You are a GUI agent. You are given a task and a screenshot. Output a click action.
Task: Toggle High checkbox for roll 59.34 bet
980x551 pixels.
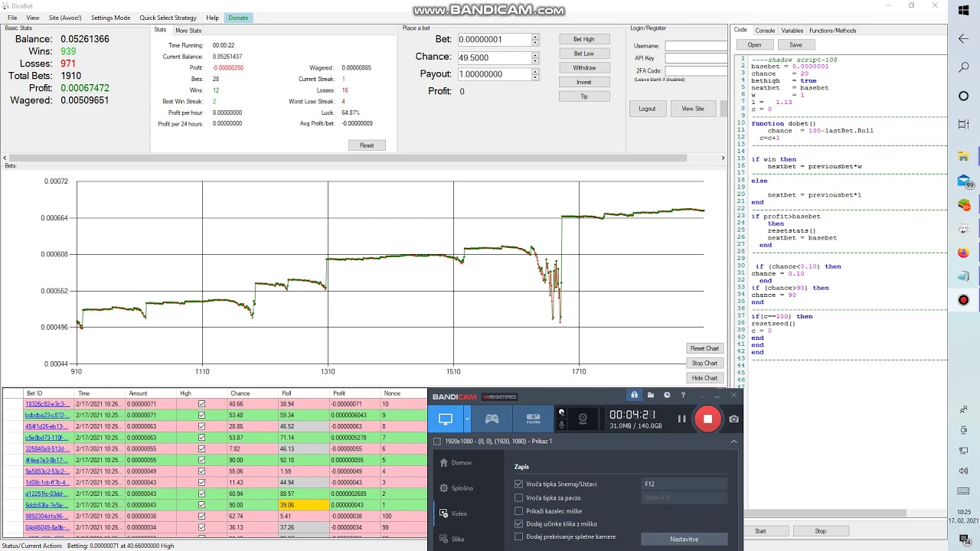point(201,415)
